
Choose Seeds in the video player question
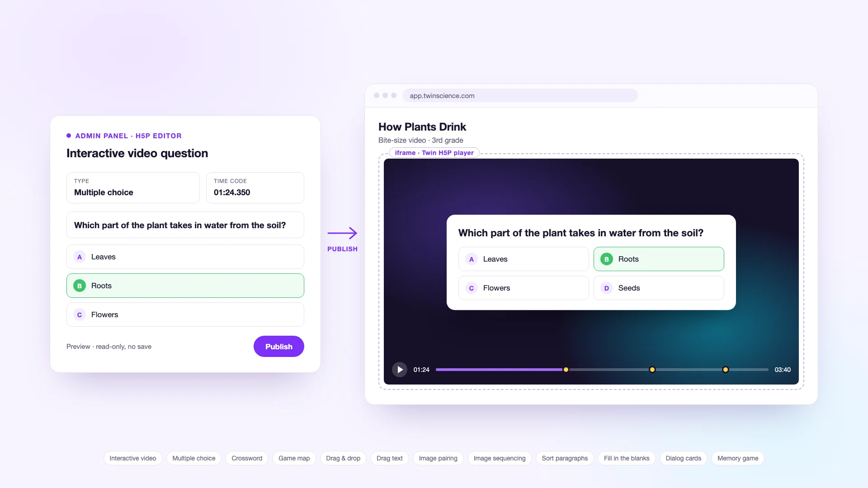coord(659,288)
